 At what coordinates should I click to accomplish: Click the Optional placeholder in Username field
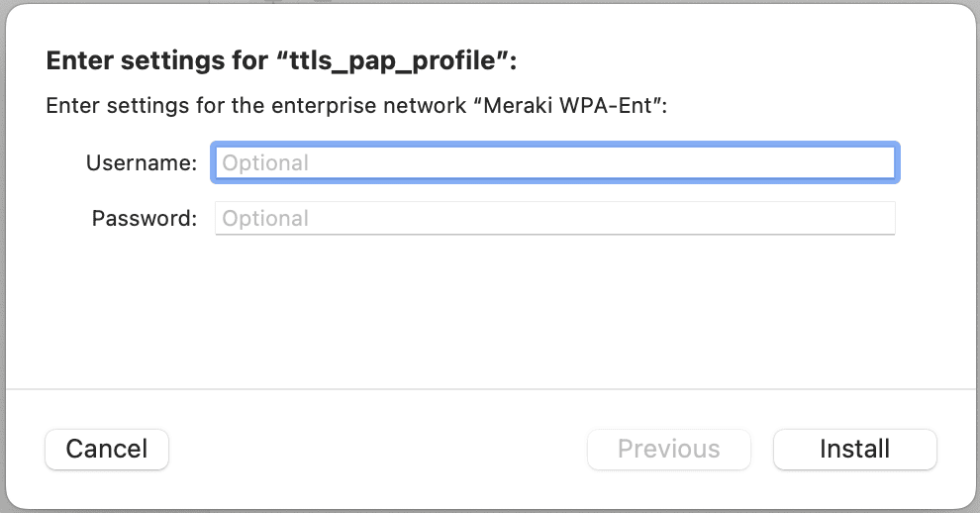pos(265,163)
